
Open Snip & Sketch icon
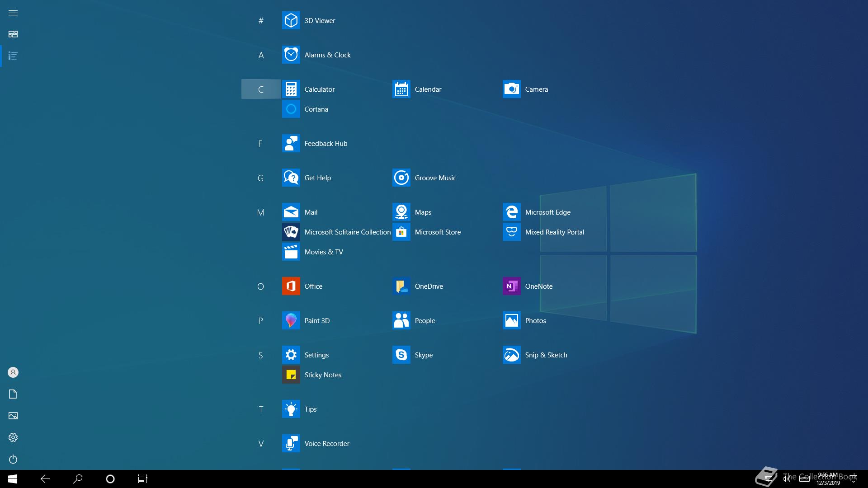tap(511, 355)
